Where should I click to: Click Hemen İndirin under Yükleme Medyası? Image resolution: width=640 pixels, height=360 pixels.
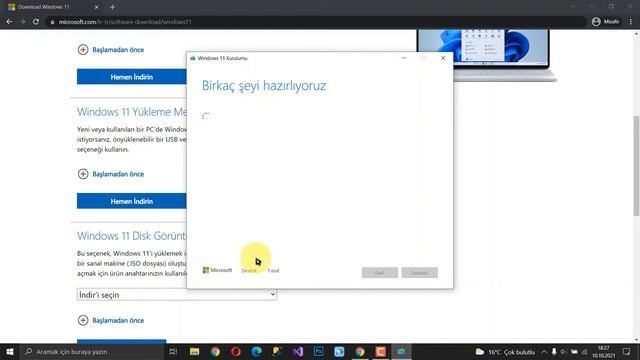131,201
